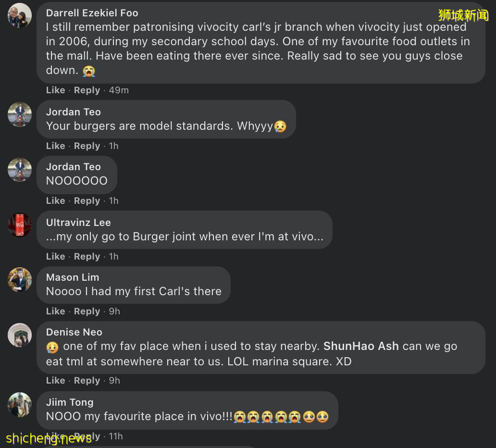The height and width of the screenshot is (448, 496).
Task: Reply to Jordan Teo's NOOOOOO comment
Action: pos(87,201)
